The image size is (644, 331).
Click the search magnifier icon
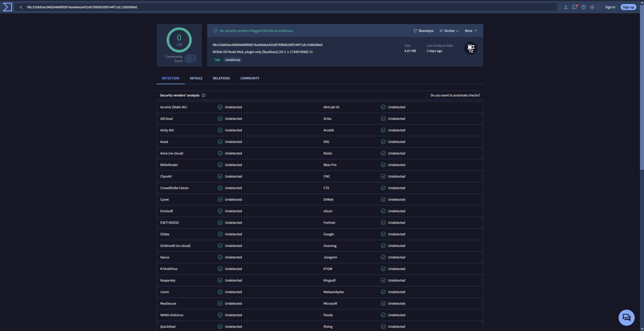[21, 7]
